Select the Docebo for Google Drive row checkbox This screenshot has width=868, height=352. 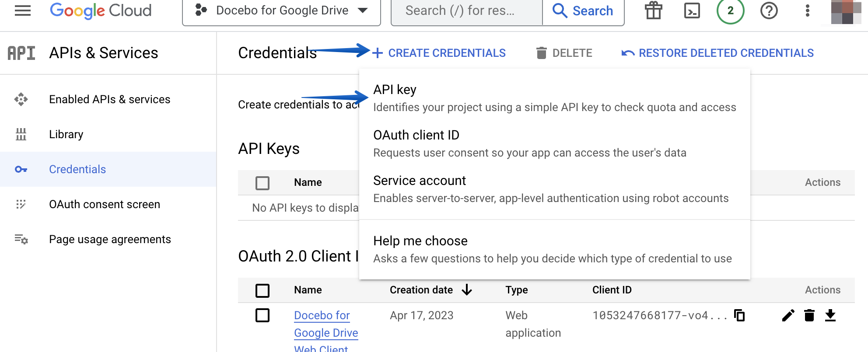tap(262, 315)
